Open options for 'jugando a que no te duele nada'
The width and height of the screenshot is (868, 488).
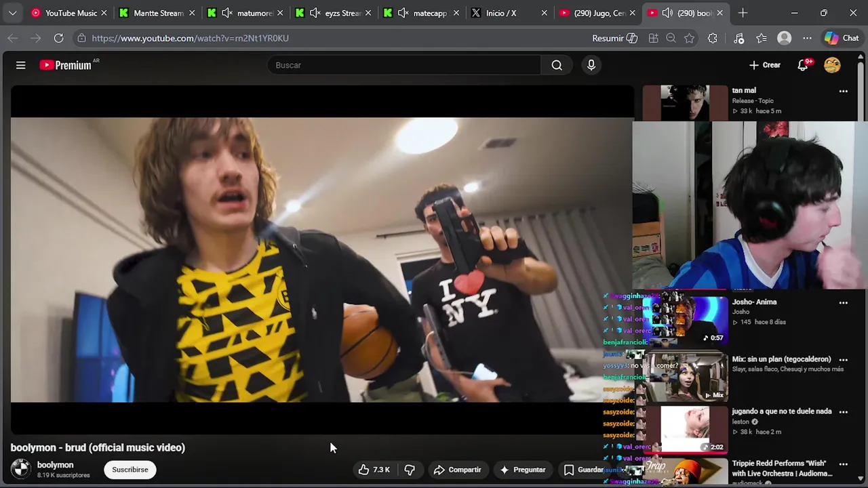point(844,412)
